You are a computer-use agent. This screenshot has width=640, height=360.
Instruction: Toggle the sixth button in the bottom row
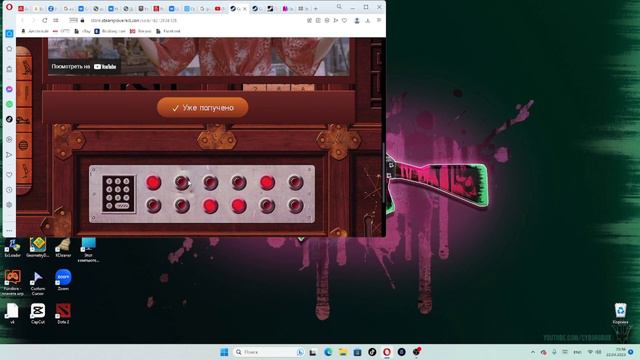tap(295, 206)
